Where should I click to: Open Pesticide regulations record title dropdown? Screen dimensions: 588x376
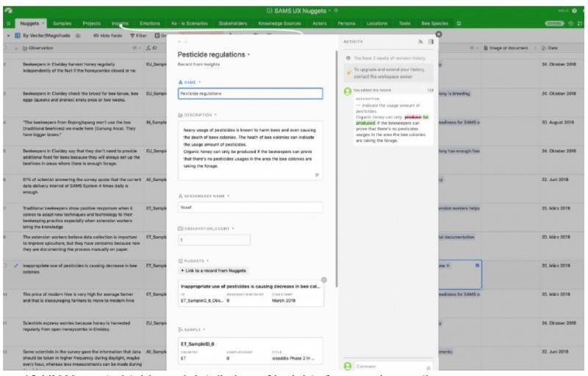click(248, 54)
